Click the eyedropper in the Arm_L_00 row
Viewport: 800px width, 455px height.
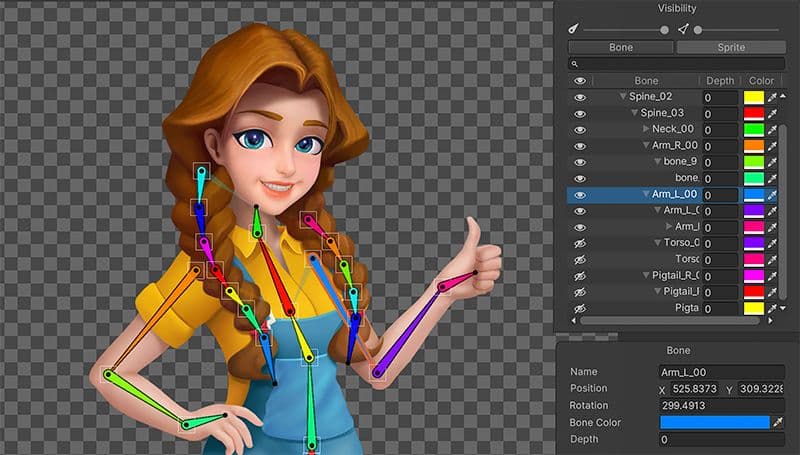(x=771, y=195)
